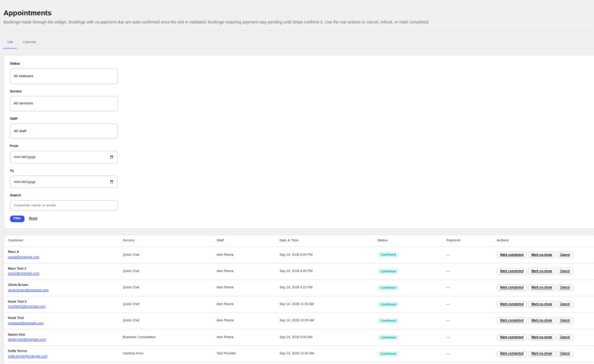This screenshot has height=364, width=594.
Task: Cancel Daniel Kim's appointment
Action: point(564,337)
